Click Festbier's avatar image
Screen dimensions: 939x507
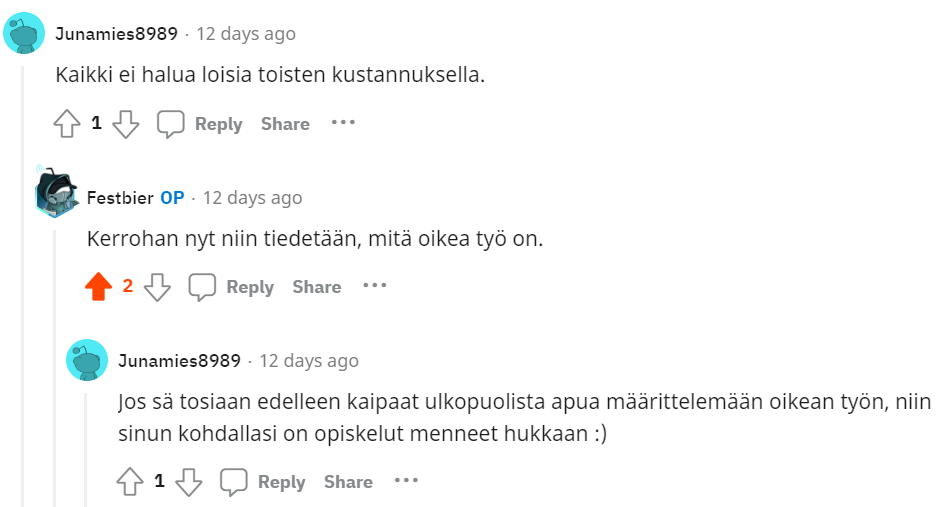pyautogui.click(x=56, y=194)
